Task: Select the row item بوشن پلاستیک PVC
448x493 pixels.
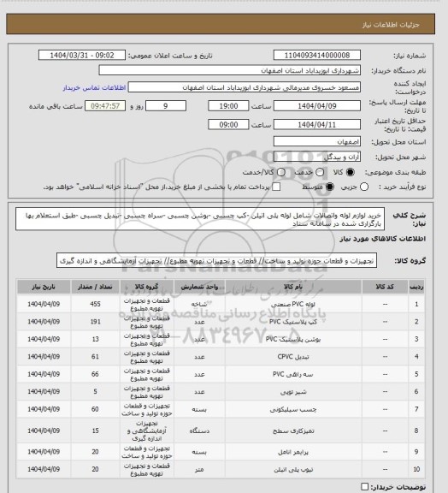Action: click(293, 339)
